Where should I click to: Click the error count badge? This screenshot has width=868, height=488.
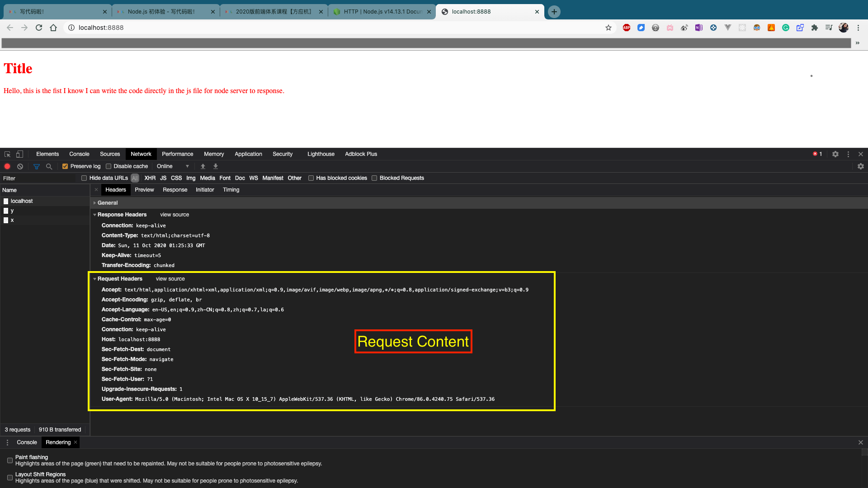click(x=817, y=154)
